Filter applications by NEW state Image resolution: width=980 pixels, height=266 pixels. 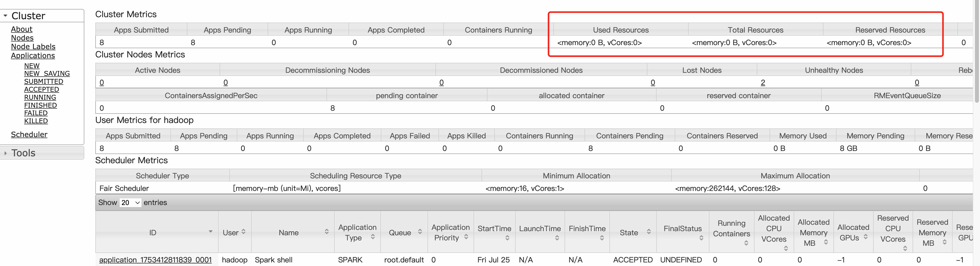pyautogui.click(x=32, y=66)
